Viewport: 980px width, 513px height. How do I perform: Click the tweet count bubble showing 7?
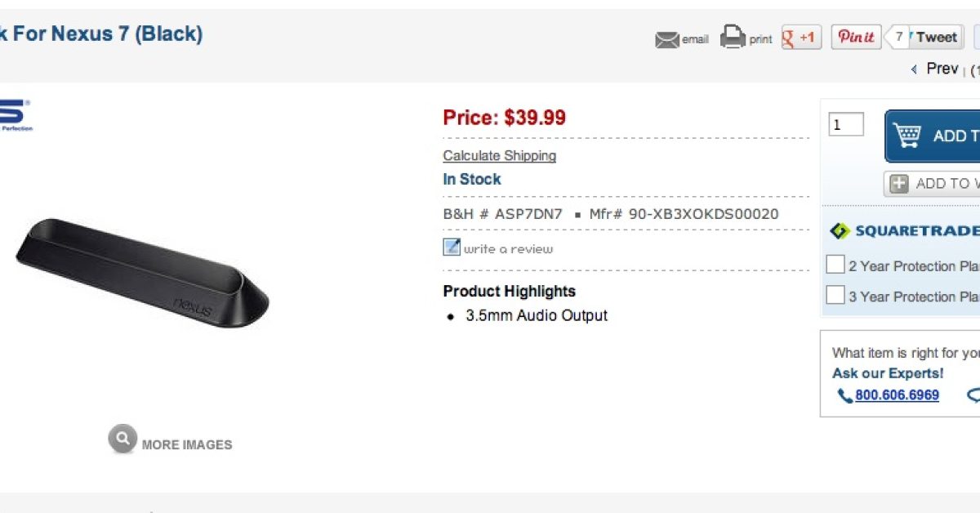click(898, 38)
